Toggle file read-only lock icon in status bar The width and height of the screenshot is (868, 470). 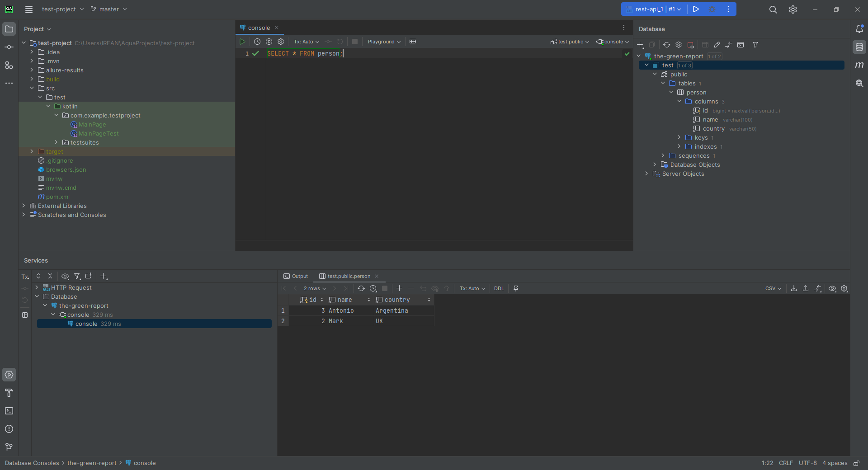click(x=856, y=463)
